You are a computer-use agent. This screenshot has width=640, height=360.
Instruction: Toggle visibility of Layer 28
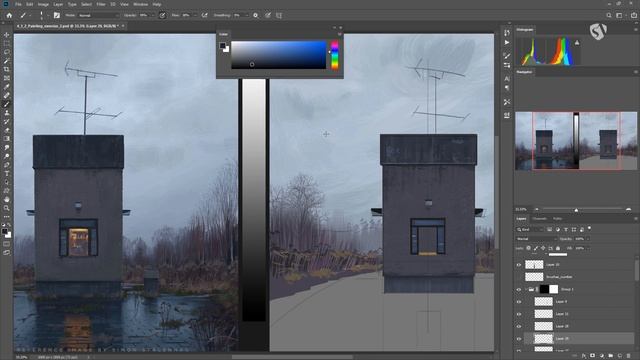coord(519,327)
